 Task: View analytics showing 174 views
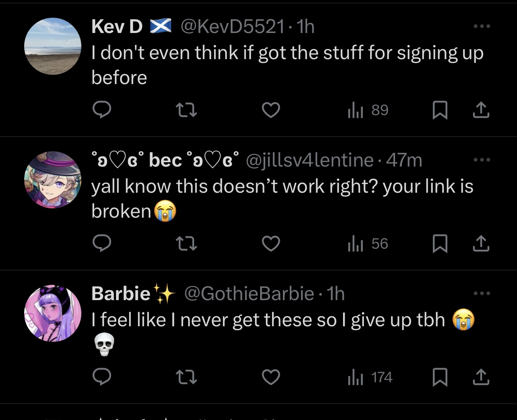[370, 377]
